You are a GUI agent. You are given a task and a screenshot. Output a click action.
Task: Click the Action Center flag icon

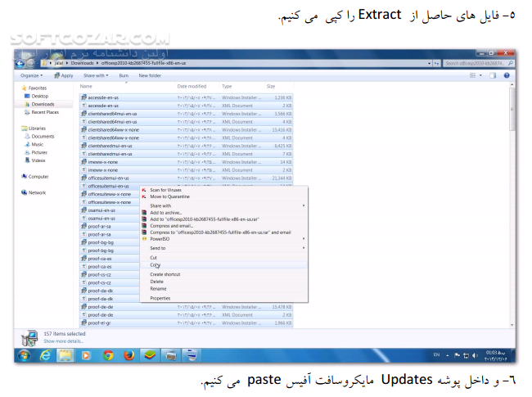pyautogui.click(x=457, y=355)
